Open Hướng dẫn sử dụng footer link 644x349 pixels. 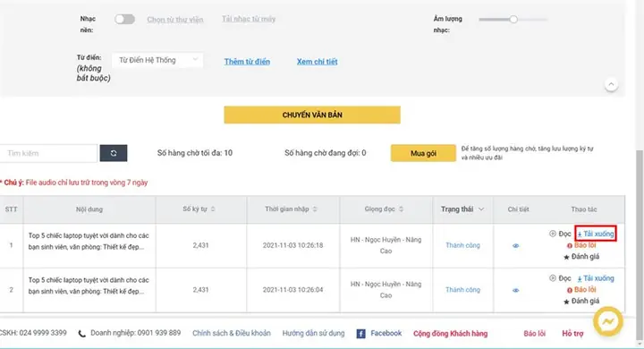(313, 334)
